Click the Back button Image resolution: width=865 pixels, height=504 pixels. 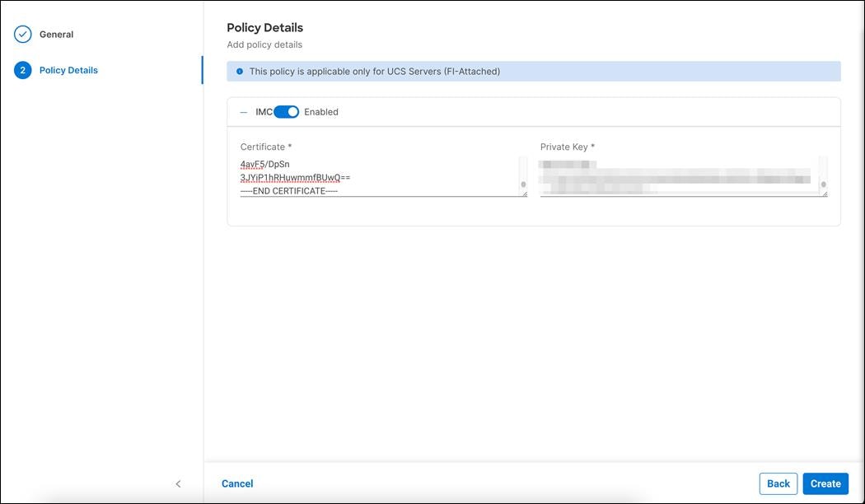tap(778, 483)
